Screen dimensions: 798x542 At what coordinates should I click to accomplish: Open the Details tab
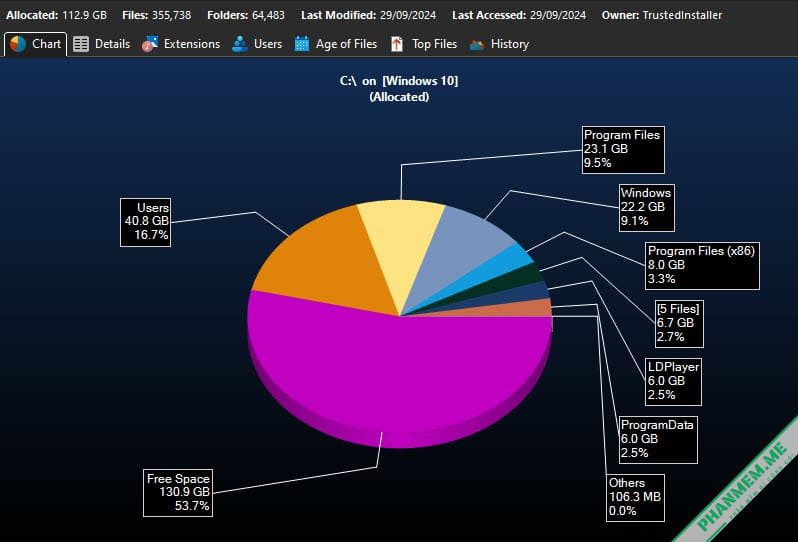coord(102,44)
